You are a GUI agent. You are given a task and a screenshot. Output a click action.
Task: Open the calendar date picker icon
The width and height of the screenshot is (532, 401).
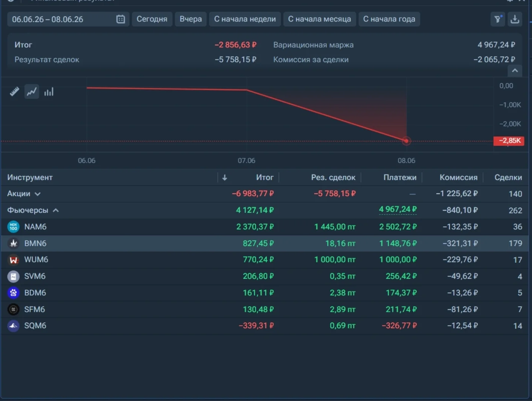[x=121, y=19]
